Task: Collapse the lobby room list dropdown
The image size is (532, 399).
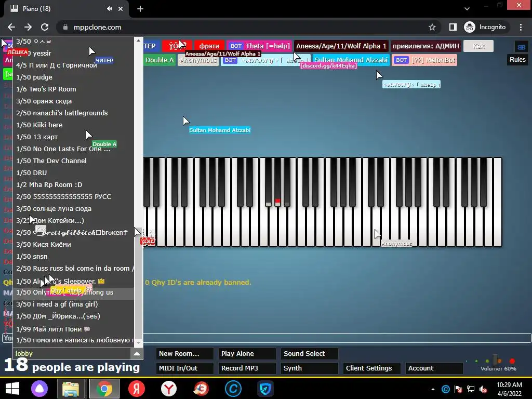Action: 137,353
